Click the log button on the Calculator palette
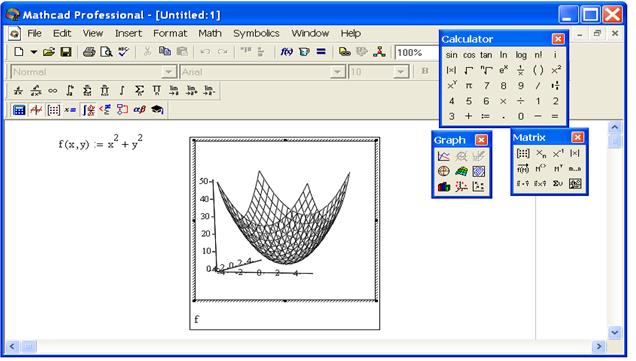This screenshot has width=636, height=361. coord(521,55)
